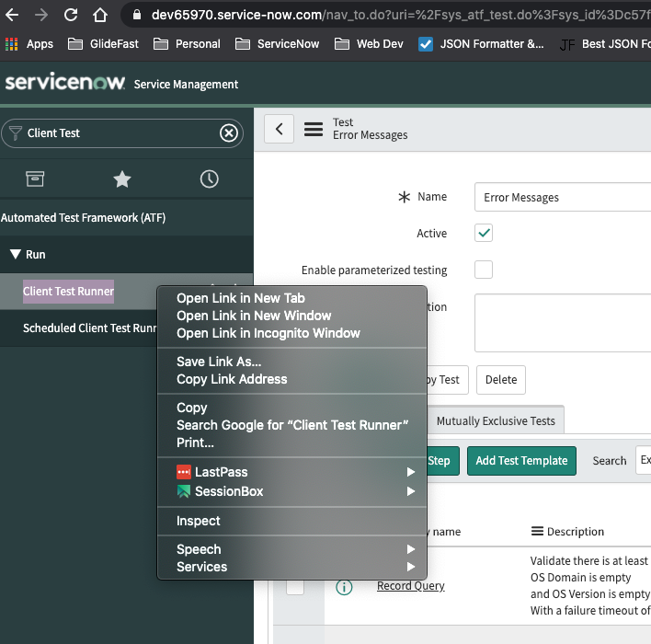Image resolution: width=651 pixels, height=644 pixels.
Task: Enable parameterized testing checkbox
Action: (484, 270)
